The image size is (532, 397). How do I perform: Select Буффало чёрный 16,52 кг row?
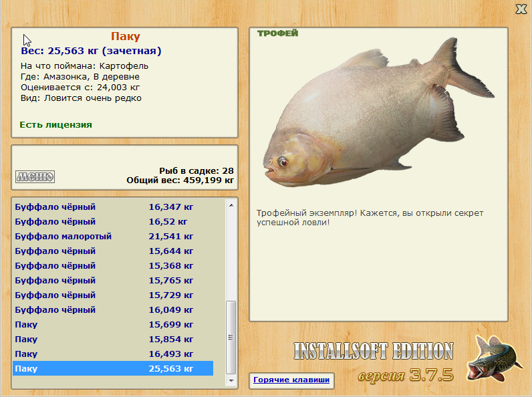point(113,222)
